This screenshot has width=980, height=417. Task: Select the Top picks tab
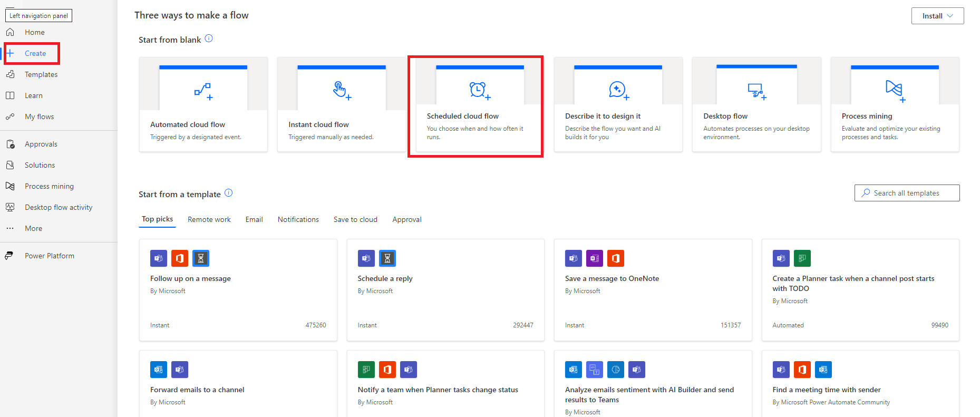(157, 219)
